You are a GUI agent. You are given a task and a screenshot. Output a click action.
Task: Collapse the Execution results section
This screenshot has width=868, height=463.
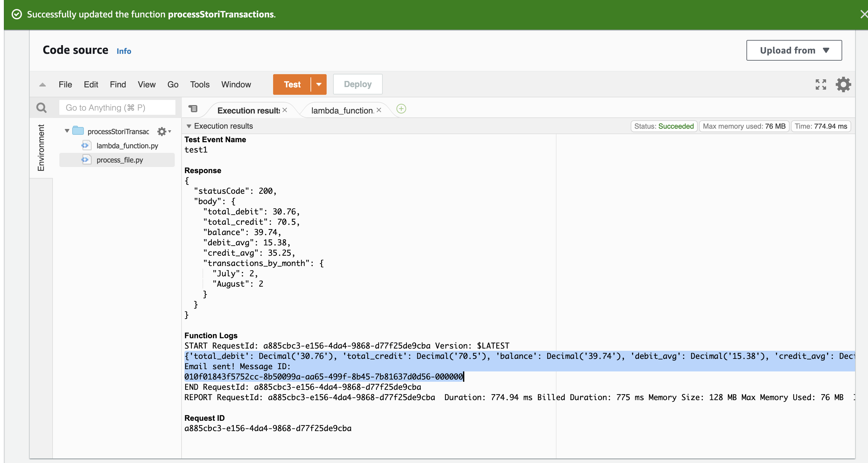tap(189, 126)
